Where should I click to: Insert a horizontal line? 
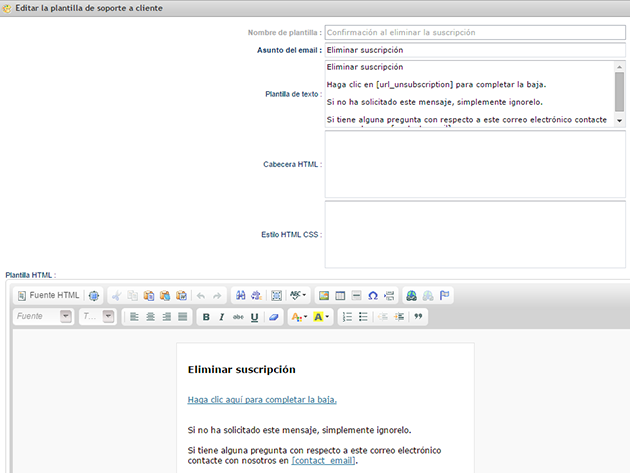(x=356, y=296)
